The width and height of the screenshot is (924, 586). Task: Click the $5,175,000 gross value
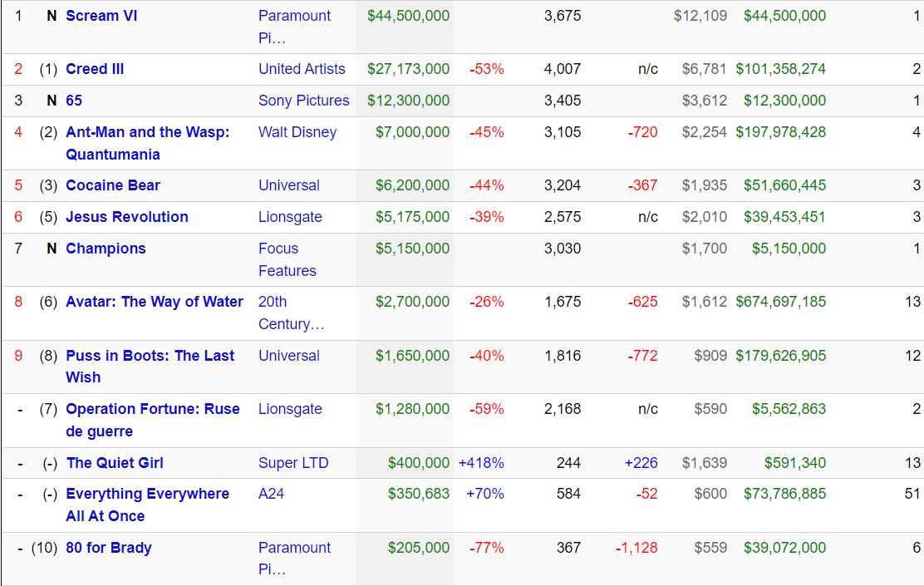[x=412, y=218]
